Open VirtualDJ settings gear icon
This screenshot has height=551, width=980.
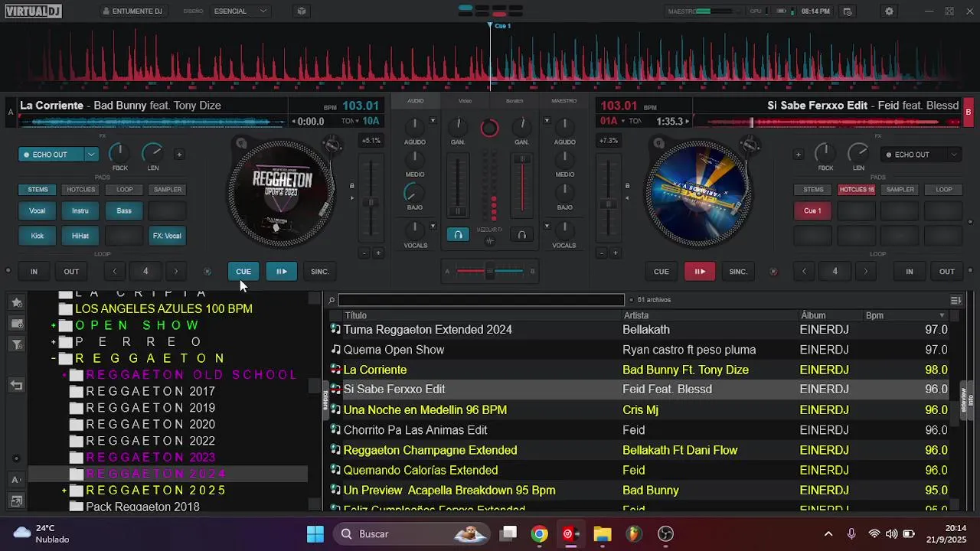click(889, 11)
